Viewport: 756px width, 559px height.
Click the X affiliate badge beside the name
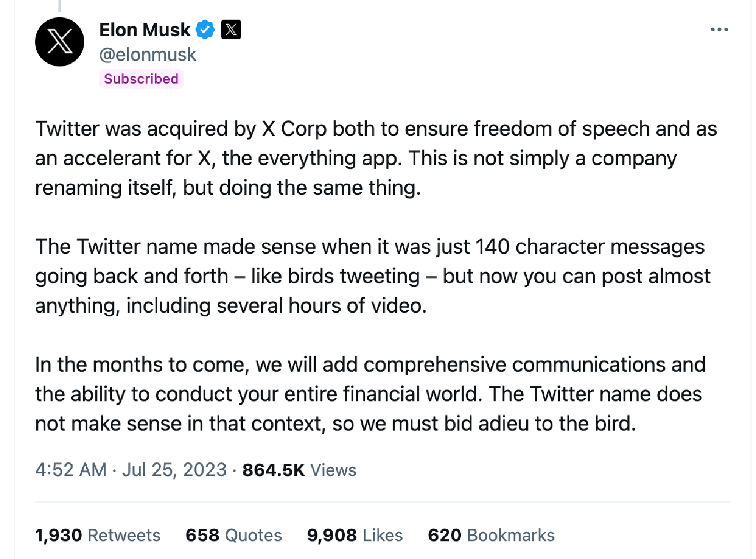tap(231, 30)
